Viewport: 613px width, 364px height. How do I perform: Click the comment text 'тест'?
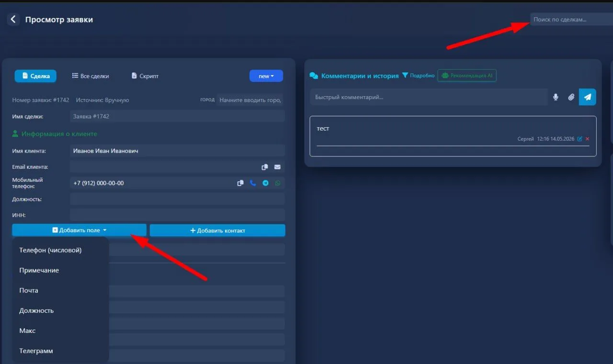[x=323, y=129]
